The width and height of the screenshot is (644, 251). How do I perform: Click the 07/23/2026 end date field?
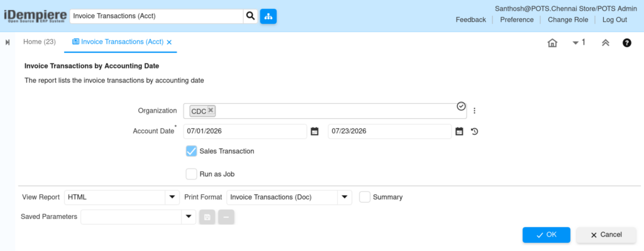[390, 131]
